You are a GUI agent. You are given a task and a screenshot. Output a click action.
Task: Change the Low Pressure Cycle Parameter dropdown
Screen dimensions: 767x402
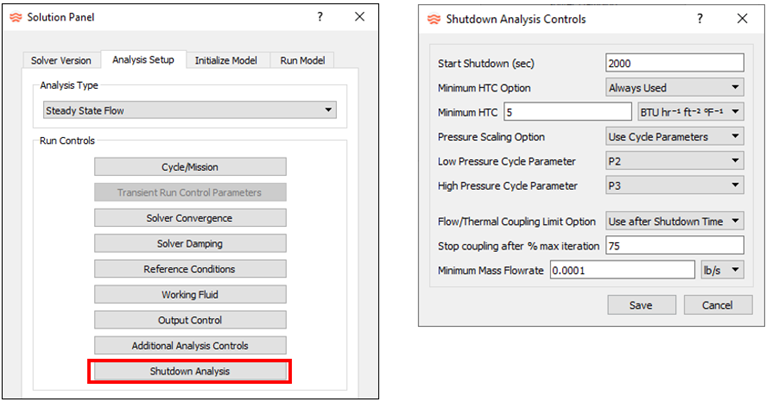[675, 161]
